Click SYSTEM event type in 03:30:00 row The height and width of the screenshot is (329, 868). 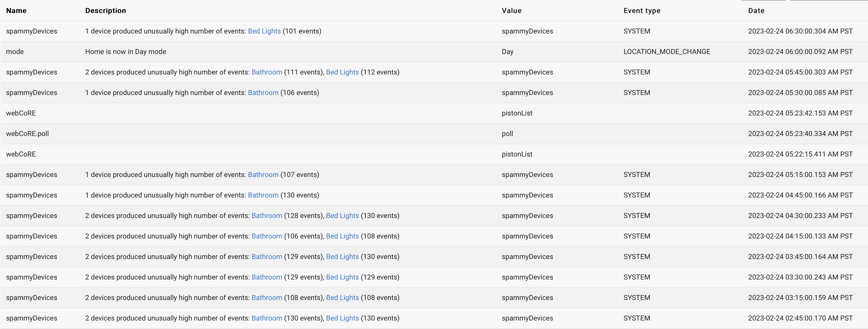click(x=637, y=277)
